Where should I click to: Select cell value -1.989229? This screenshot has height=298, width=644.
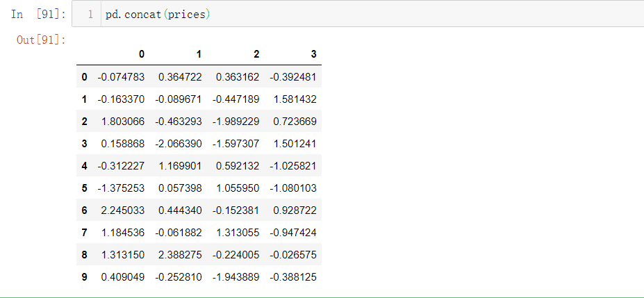click(236, 122)
